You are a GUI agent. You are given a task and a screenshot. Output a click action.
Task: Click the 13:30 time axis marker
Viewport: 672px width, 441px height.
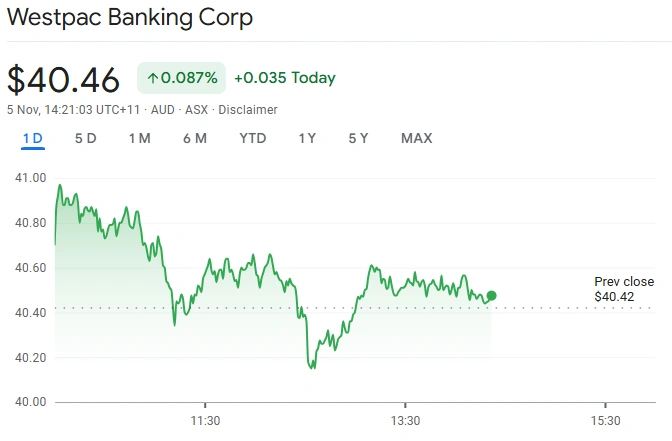pyautogui.click(x=405, y=420)
